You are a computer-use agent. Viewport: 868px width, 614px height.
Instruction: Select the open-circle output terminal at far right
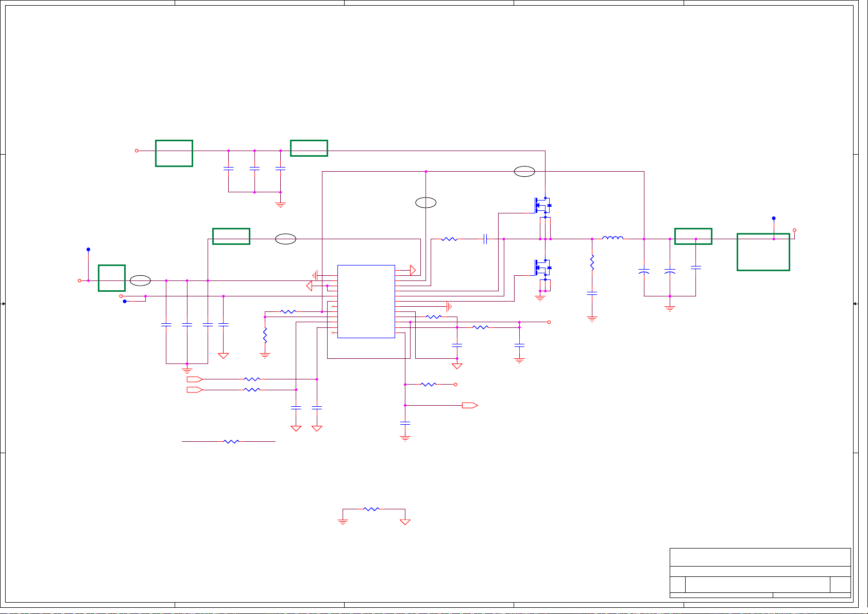point(794,230)
